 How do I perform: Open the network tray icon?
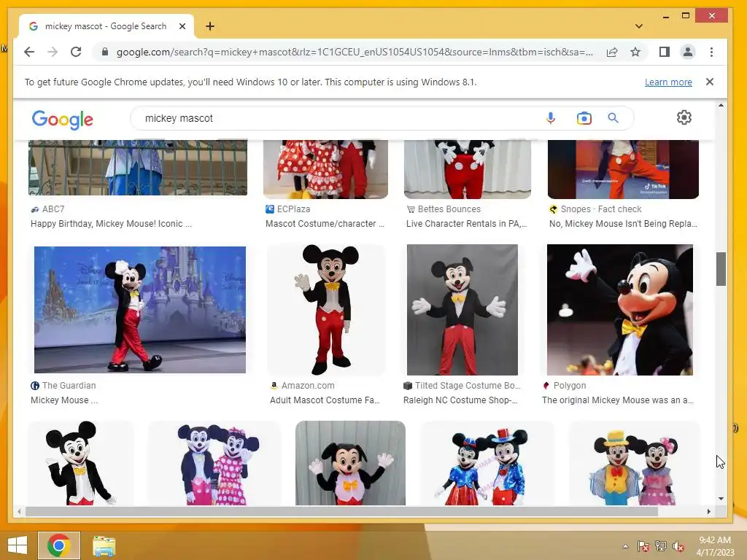660,546
